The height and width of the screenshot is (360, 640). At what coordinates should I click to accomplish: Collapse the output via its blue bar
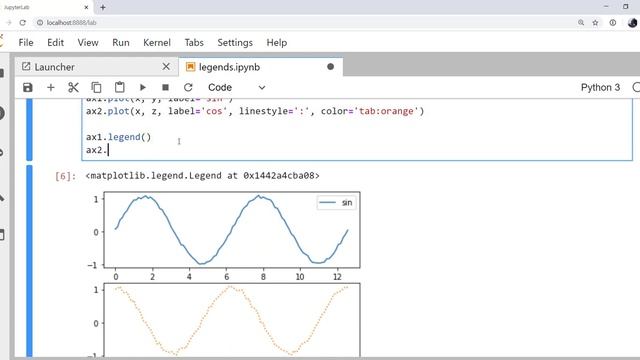29,261
